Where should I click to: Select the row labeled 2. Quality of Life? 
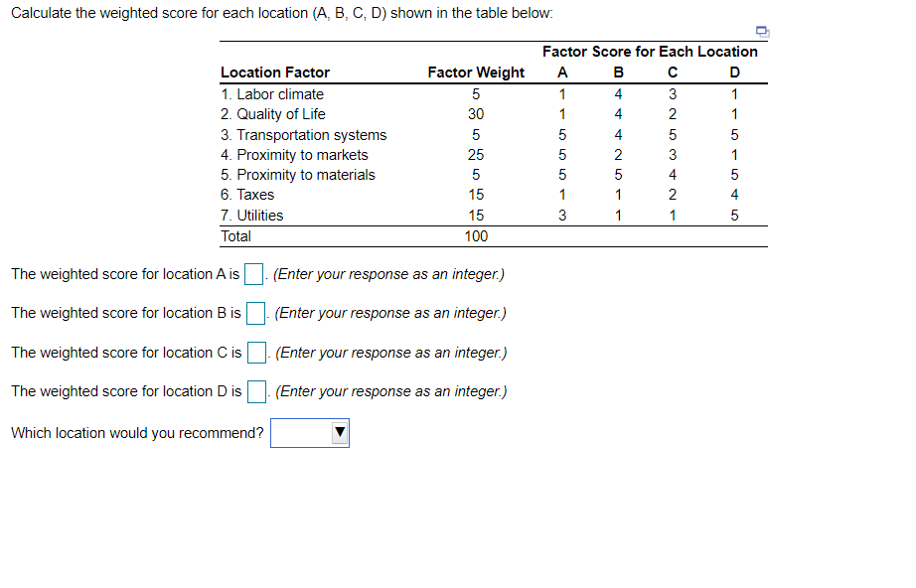click(x=273, y=113)
